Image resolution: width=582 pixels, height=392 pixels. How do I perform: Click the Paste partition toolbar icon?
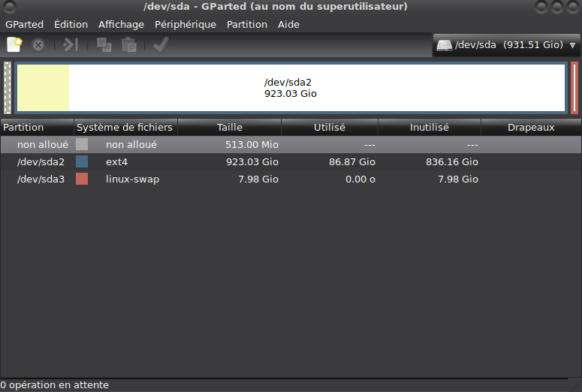[x=129, y=45]
